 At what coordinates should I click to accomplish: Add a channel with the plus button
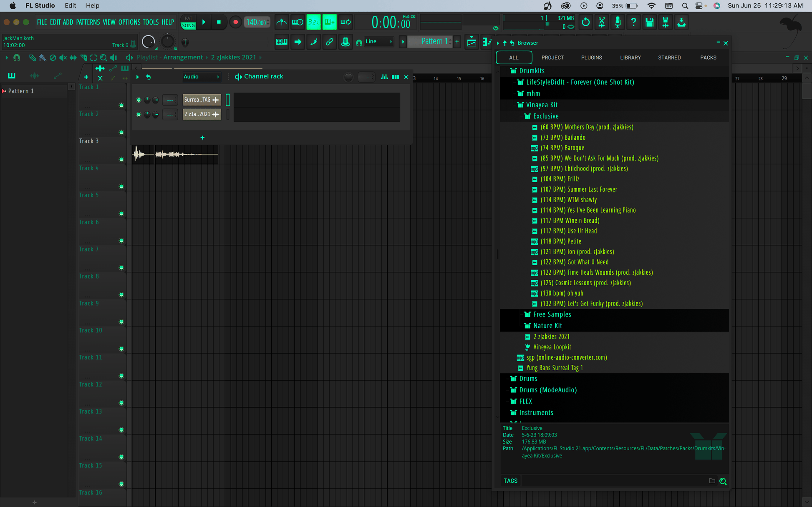click(x=202, y=138)
